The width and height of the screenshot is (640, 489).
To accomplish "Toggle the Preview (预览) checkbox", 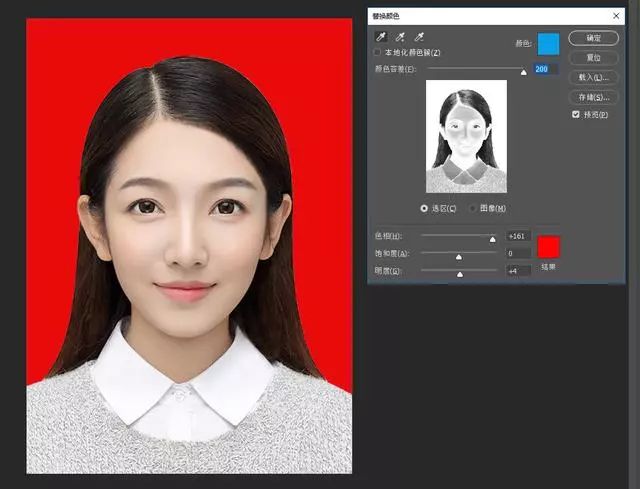I will coord(575,115).
